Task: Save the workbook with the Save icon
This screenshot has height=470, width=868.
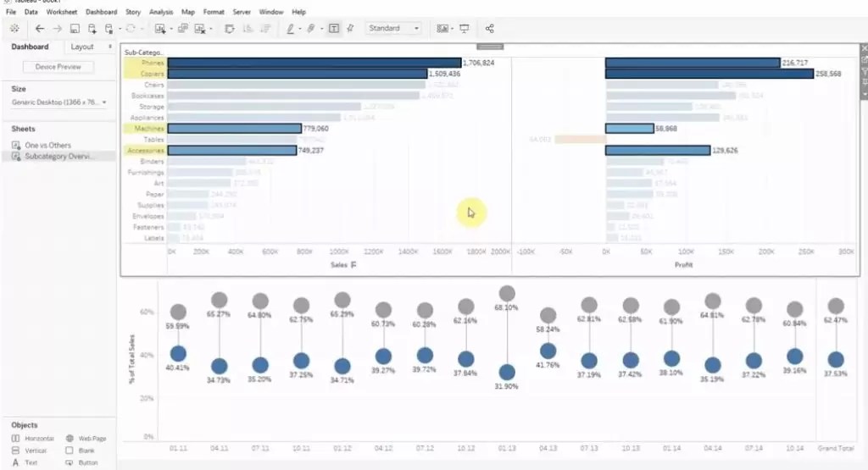Action: pos(75,28)
